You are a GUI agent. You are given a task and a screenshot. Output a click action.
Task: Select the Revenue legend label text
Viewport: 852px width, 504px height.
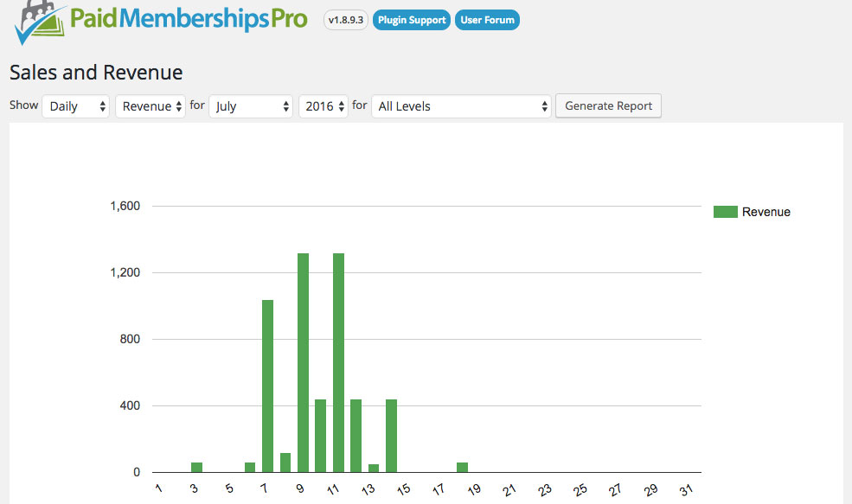[766, 212]
